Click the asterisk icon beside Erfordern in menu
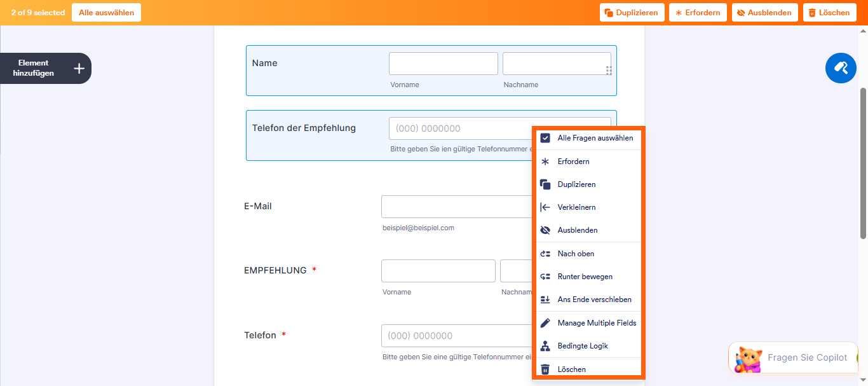Screen dimensions: 868x386 545,162
